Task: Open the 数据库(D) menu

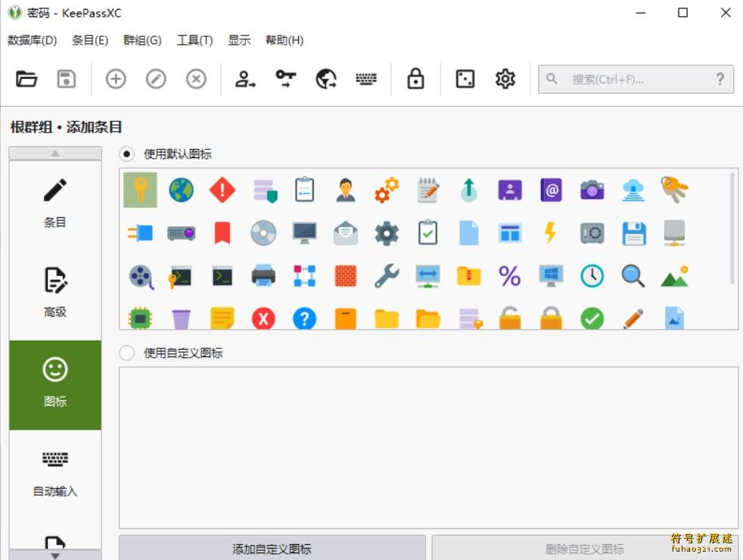Action: (33, 40)
